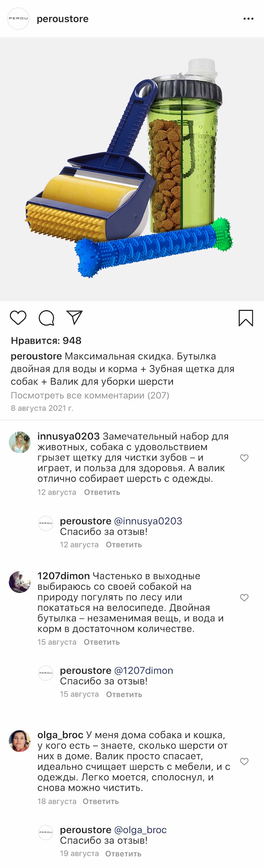Image resolution: width=264 pixels, height=868 pixels.
Task: Like innusya0203's comment
Action: pos(244,458)
